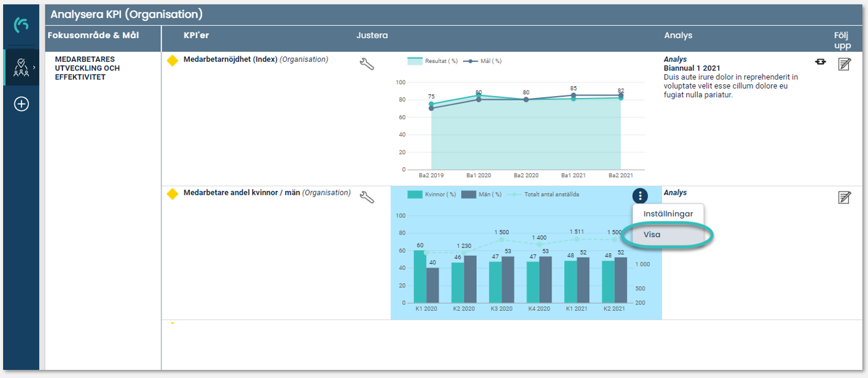
Task: Open follow-up note icon for Medarbetarnöjdhet
Action: [x=844, y=64]
